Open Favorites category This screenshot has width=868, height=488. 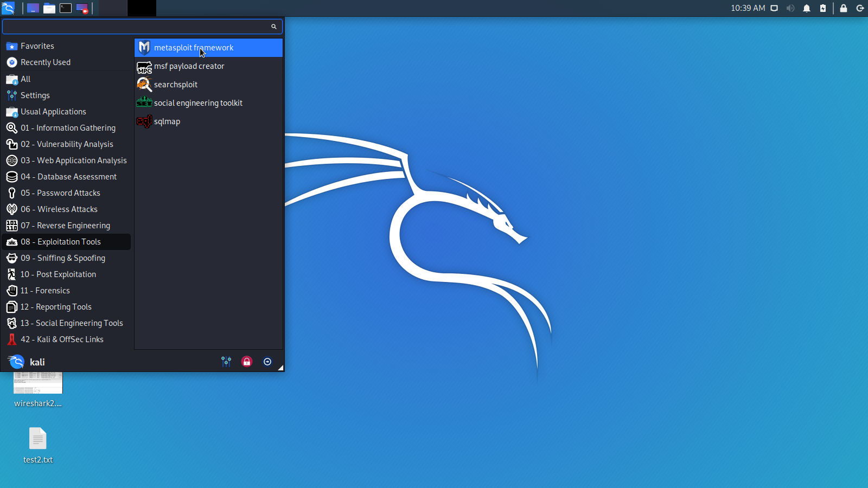tap(66, 46)
